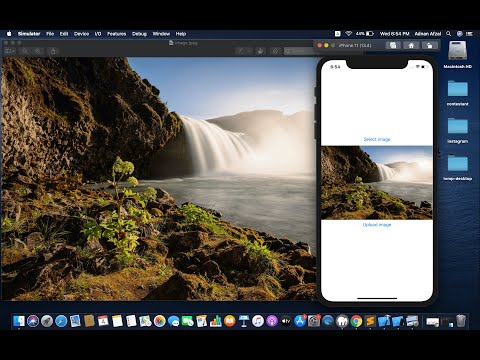
Task: Open Keynote from the Dock
Action: pos(244,321)
